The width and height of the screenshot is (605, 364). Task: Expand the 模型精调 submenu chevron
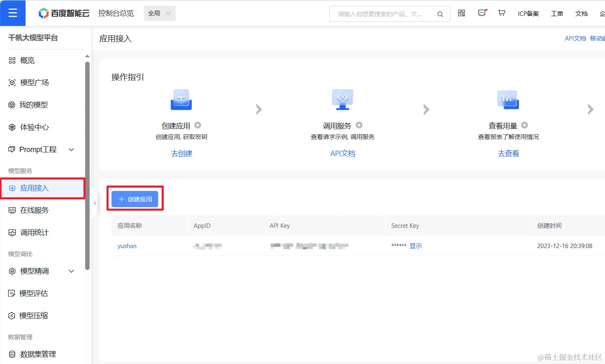click(71, 271)
